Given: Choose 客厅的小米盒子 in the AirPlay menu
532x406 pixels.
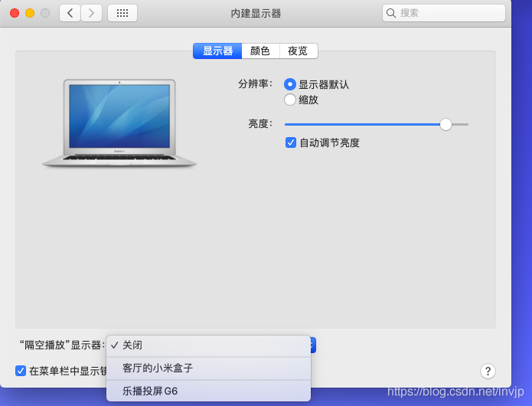Looking at the screenshot, I should (209, 368).
